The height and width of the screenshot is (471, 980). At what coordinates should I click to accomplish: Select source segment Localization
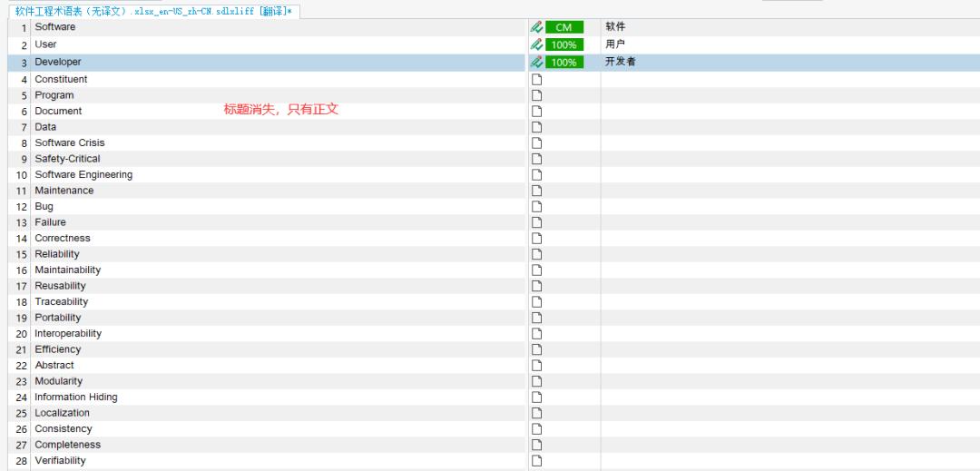pos(62,413)
